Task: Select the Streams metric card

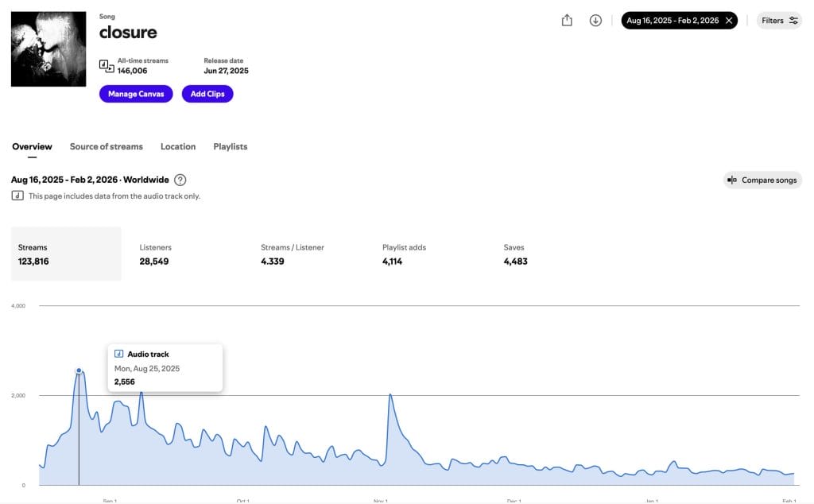Action: pyautogui.click(x=66, y=254)
